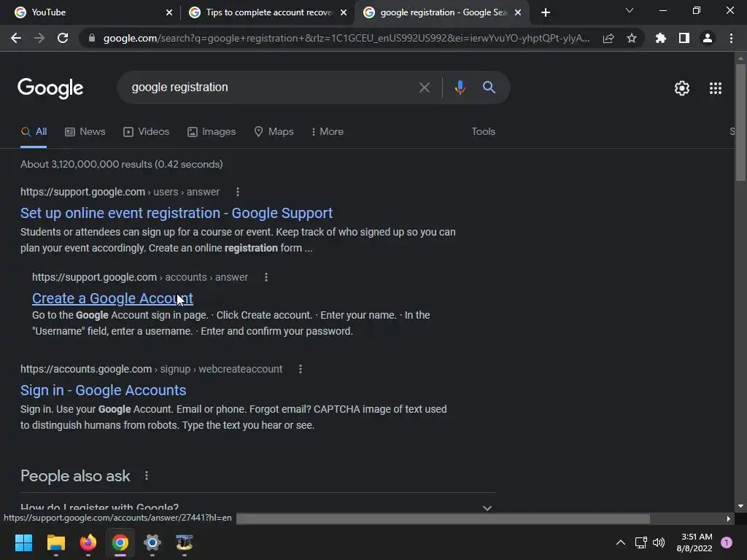
Task: Reload the current page
Action: pyautogui.click(x=63, y=38)
